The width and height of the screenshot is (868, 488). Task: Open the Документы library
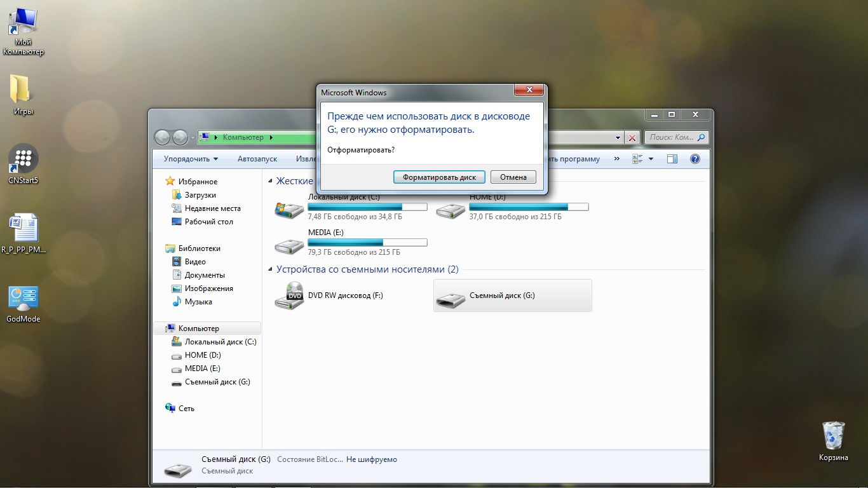[x=205, y=275]
